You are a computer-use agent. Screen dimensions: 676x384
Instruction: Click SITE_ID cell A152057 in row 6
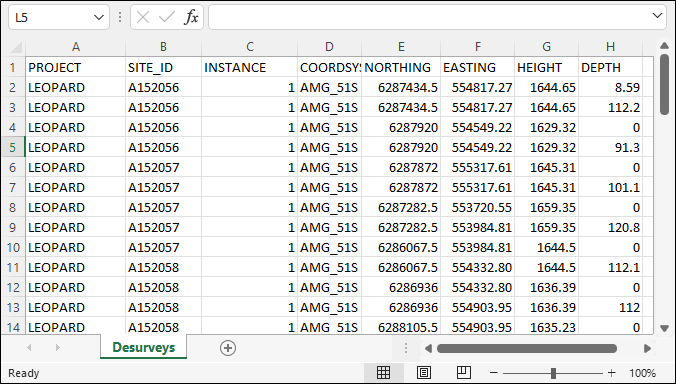coord(163,167)
